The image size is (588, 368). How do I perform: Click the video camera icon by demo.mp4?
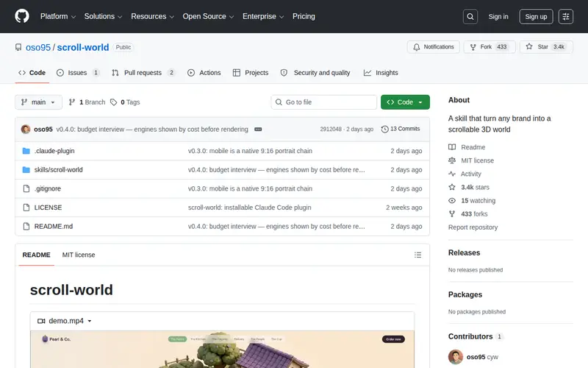pyautogui.click(x=41, y=321)
